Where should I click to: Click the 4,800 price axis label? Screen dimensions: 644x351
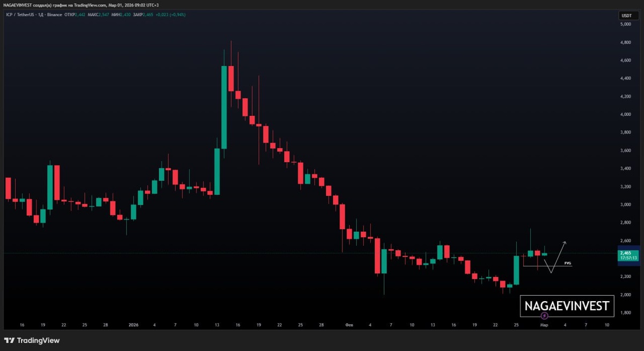click(625, 42)
